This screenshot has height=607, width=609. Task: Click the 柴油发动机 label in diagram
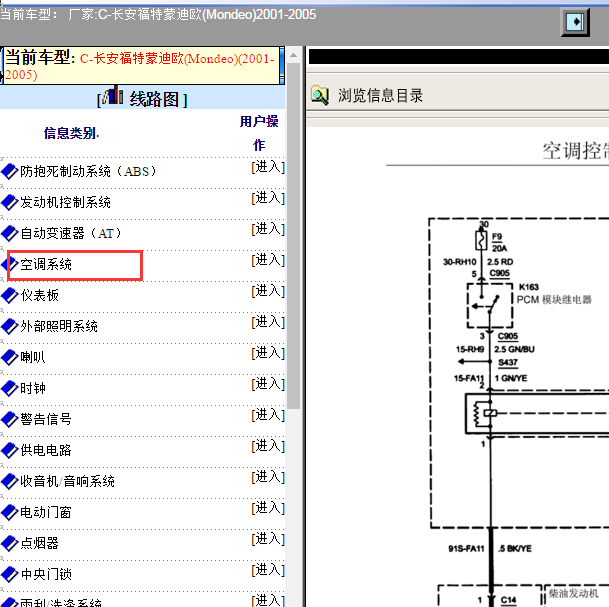(x=573, y=593)
